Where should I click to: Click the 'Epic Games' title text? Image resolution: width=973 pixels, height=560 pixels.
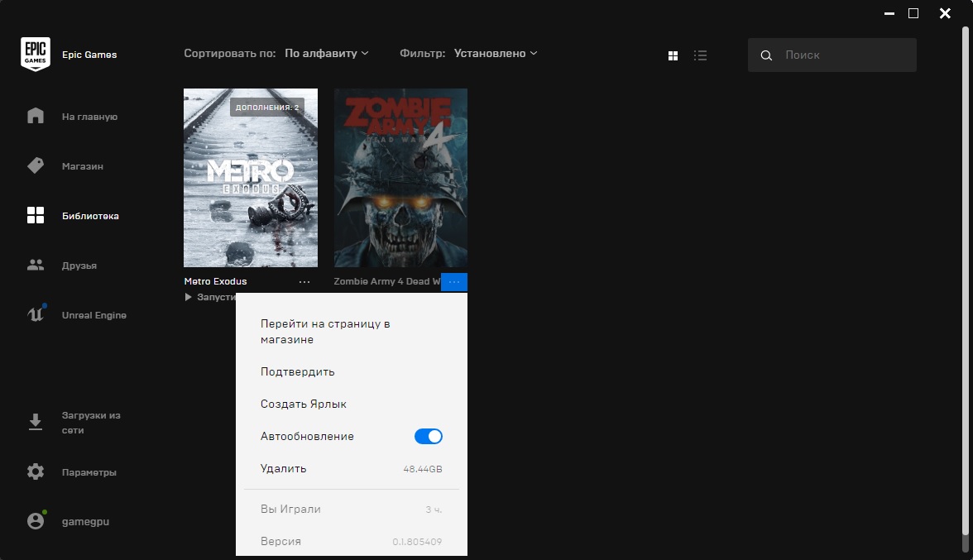tap(89, 55)
